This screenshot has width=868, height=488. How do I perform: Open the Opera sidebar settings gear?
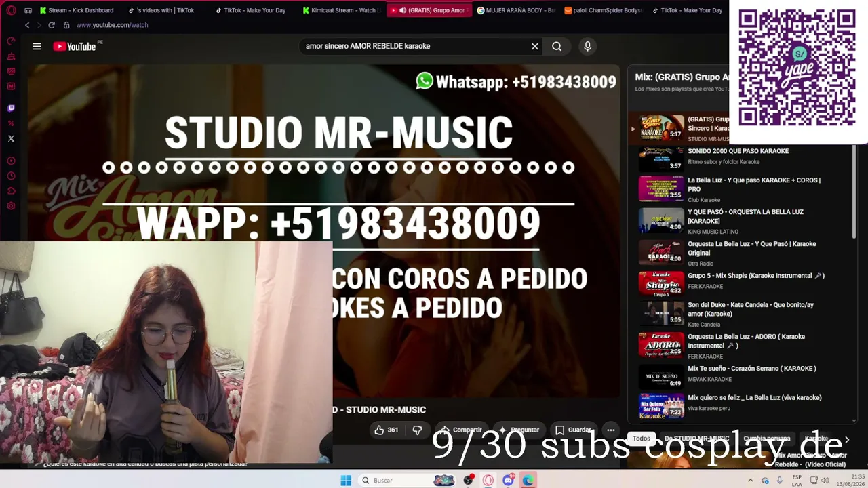click(x=11, y=206)
